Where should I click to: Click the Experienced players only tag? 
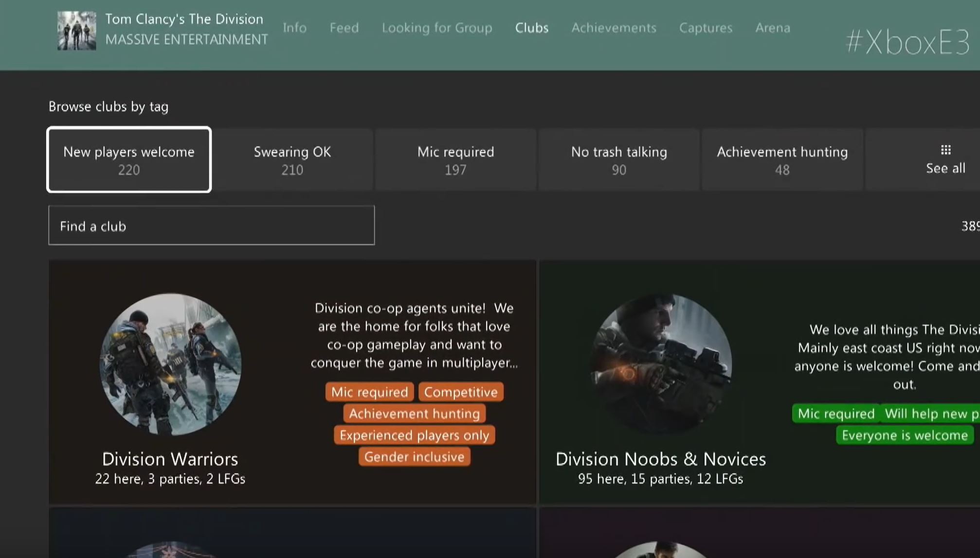[x=414, y=435]
